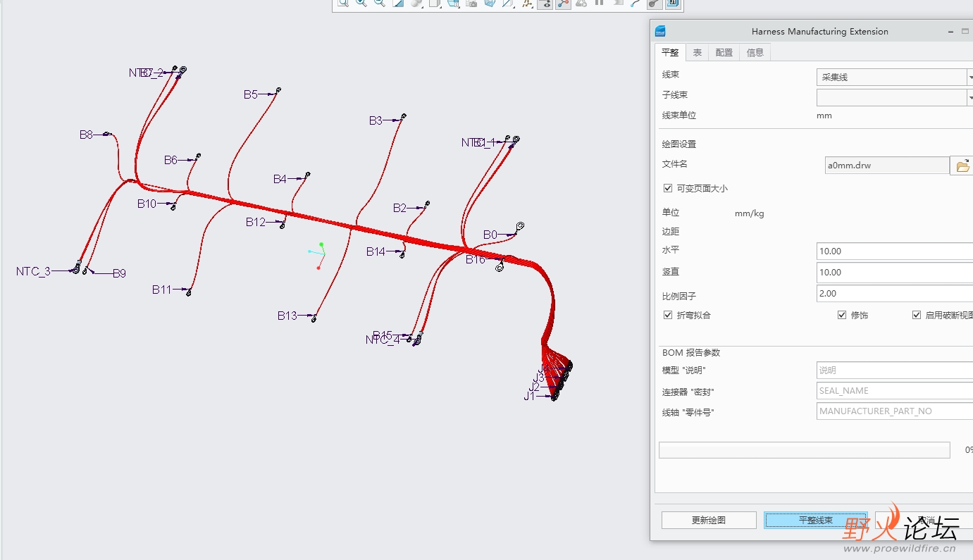The width and height of the screenshot is (973, 560).
Task: Click the 线束单位 value mm
Action: 824,116
